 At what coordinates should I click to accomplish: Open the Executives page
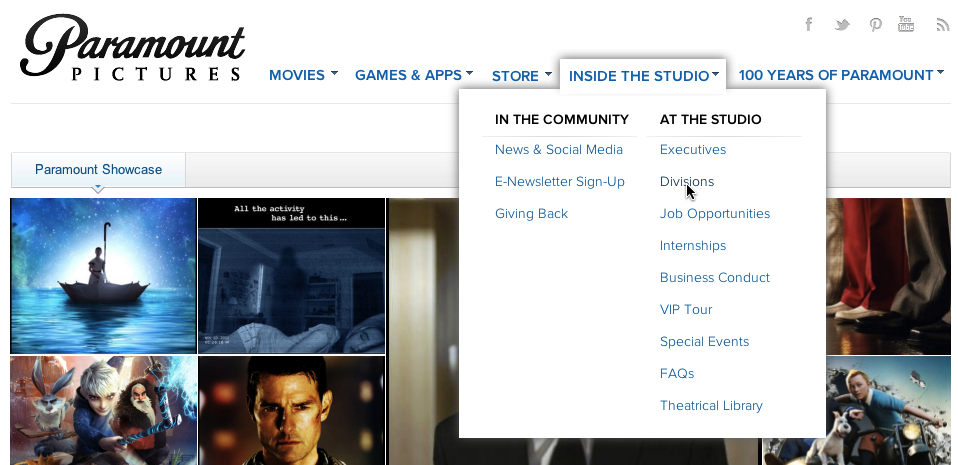[x=693, y=150]
